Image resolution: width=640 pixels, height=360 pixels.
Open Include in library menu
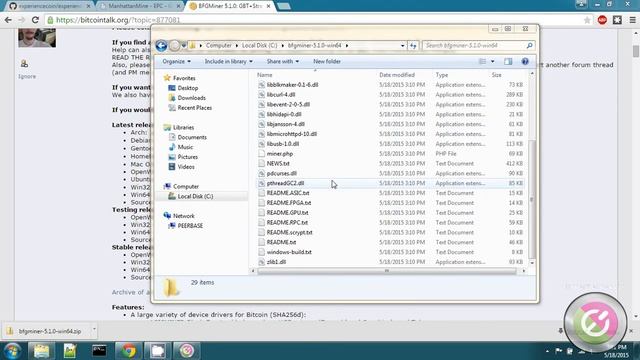coord(229,61)
